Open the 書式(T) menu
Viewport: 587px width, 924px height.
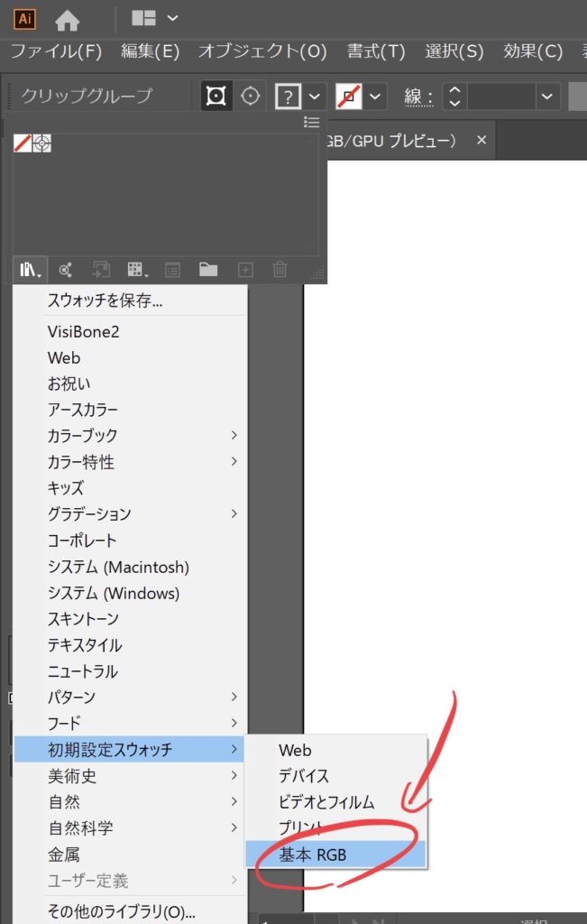[376, 51]
